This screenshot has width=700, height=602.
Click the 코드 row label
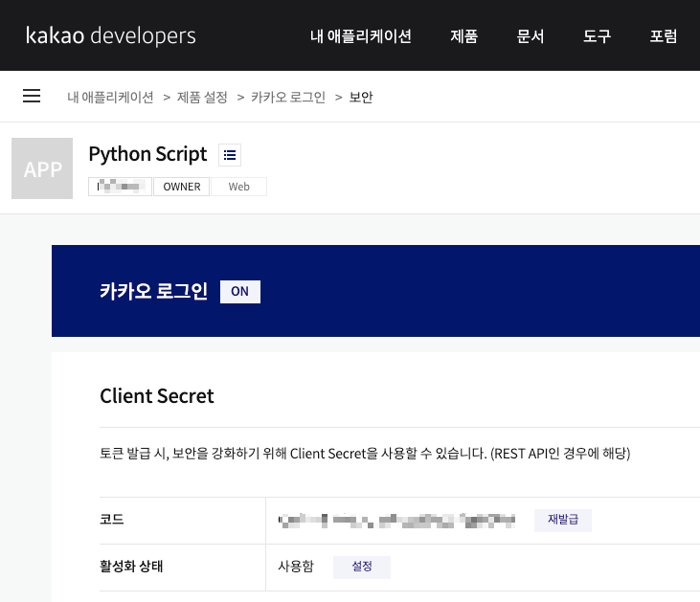112,520
